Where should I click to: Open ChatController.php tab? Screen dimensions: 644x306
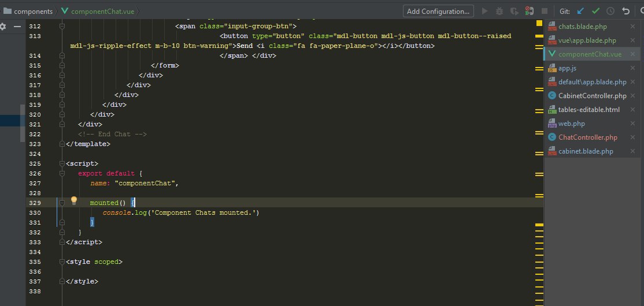point(592,137)
